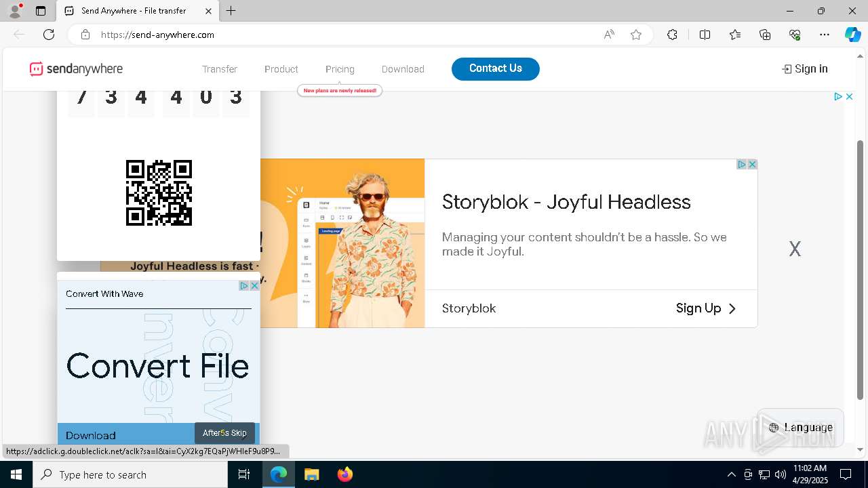The width and height of the screenshot is (868, 488).
Task: Click New plans are newly released badge
Action: (340, 90)
